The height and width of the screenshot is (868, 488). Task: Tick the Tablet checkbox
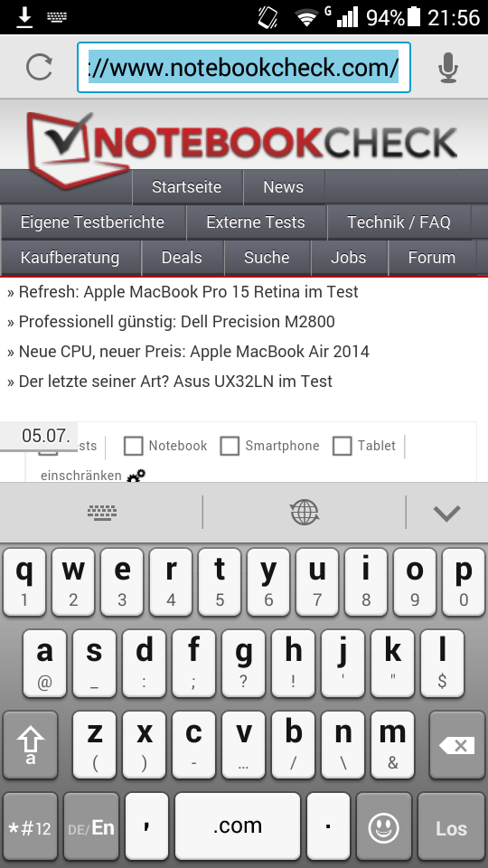click(x=342, y=446)
